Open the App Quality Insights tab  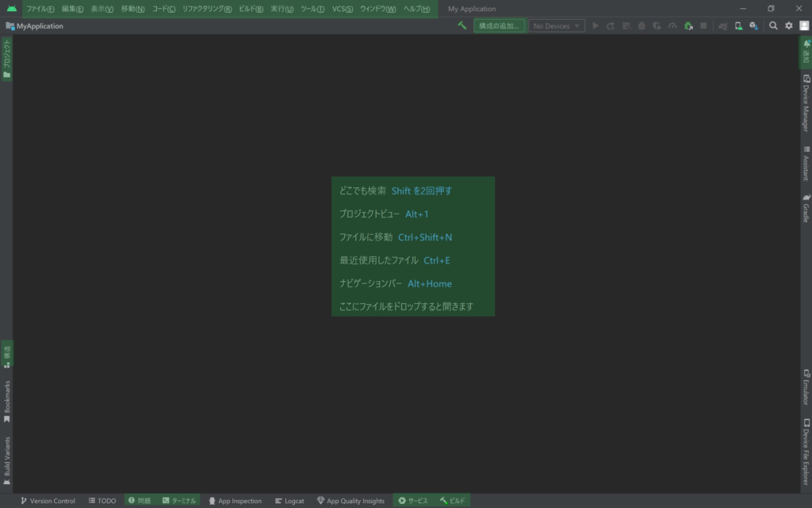[x=350, y=501]
